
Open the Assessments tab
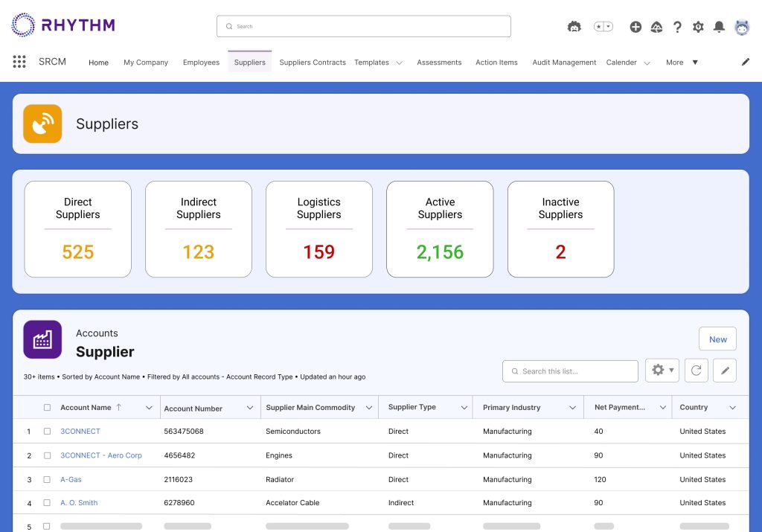coord(439,63)
